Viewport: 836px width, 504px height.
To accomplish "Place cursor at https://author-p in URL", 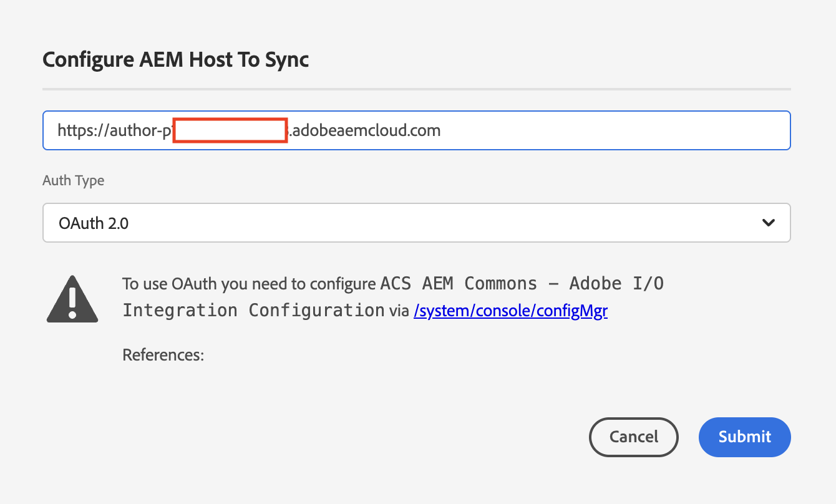I will [x=114, y=130].
